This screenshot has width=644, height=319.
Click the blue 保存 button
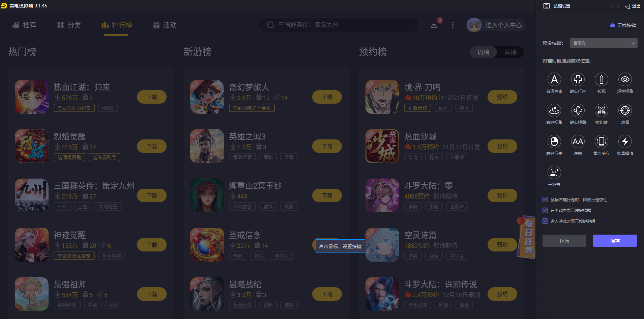615,241
